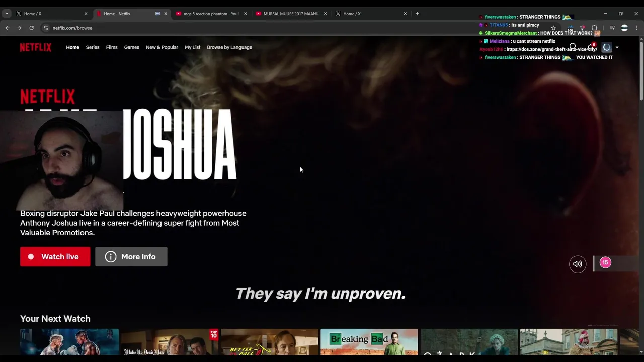Close the Home - Netflix tab
Image resolution: width=644 pixels, height=362 pixels.
[x=166, y=14]
